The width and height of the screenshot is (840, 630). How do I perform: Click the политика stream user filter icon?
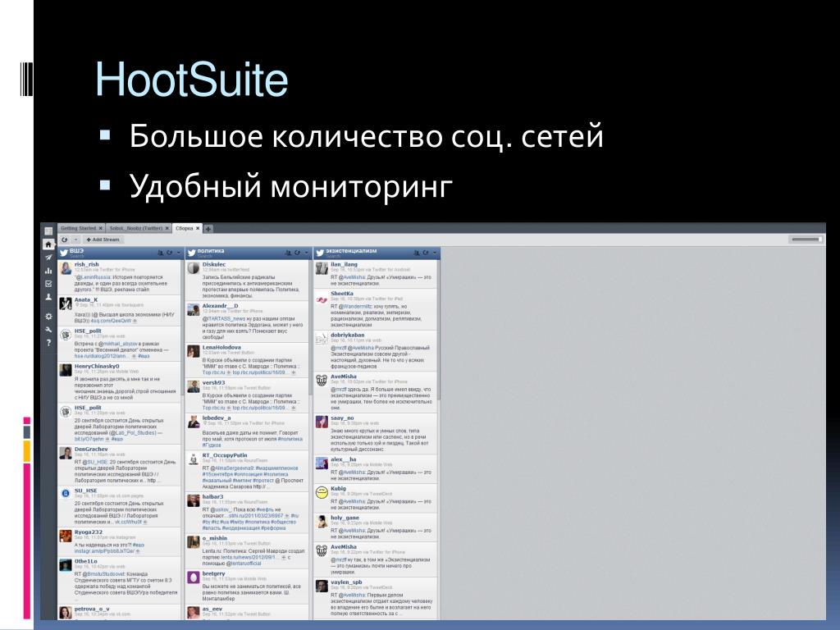click(x=288, y=253)
